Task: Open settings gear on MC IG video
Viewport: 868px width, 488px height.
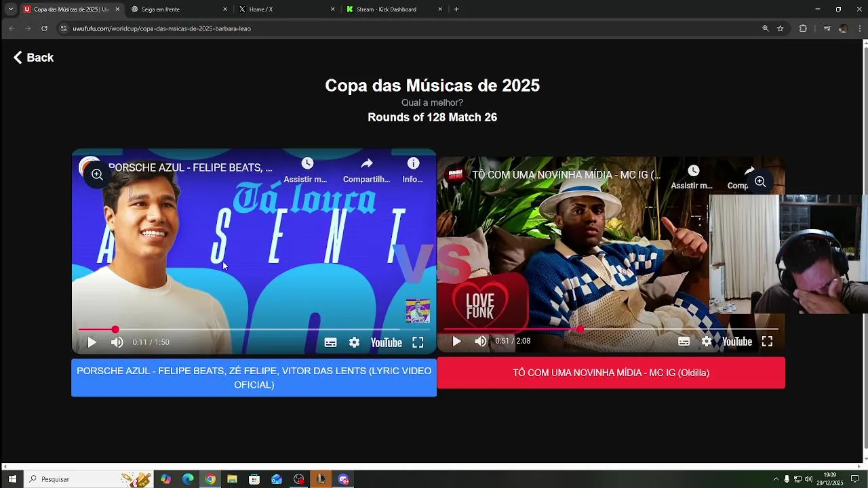Action: click(x=707, y=341)
